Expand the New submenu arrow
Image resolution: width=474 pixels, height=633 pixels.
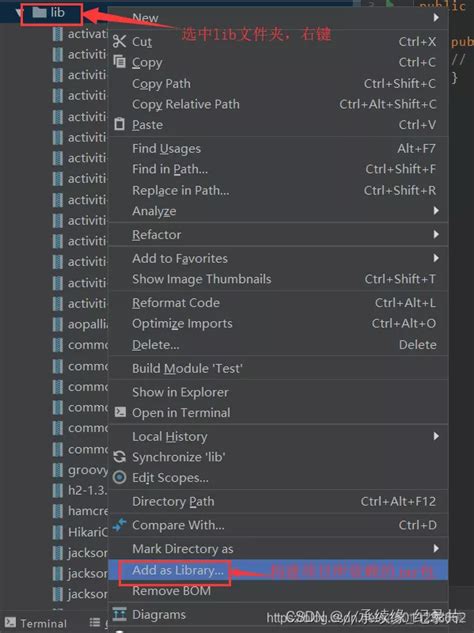click(x=436, y=18)
